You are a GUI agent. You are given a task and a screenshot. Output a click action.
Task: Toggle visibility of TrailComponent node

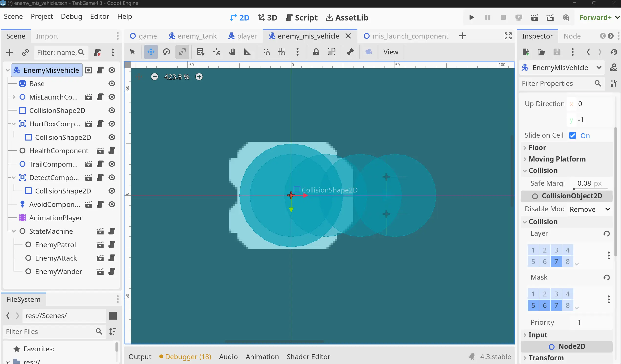pos(112,164)
